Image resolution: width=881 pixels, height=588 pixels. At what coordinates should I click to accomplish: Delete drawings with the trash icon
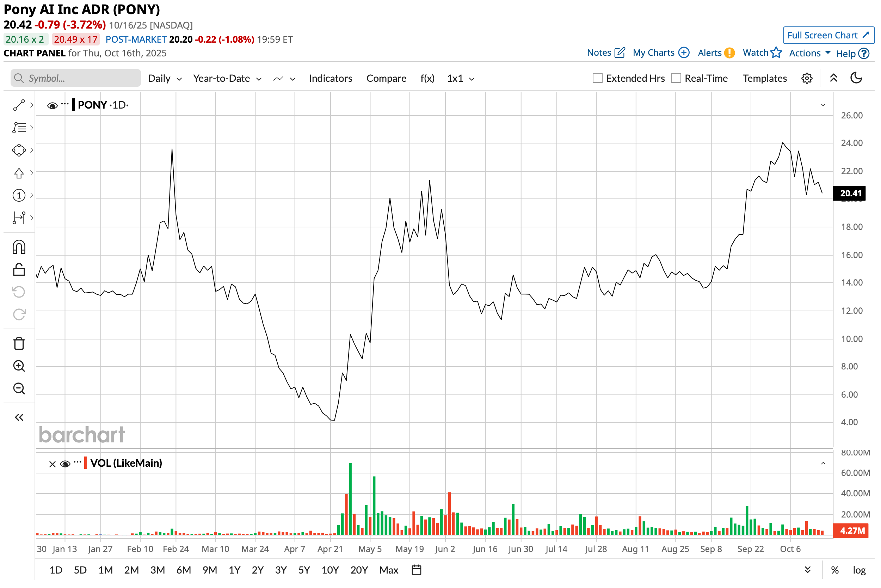pos(19,344)
